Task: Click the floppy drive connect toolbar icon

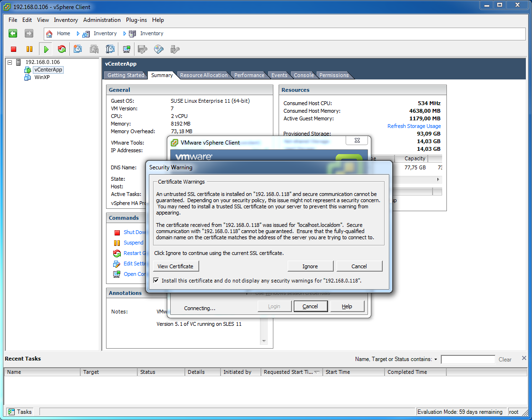Action: tap(143, 49)
